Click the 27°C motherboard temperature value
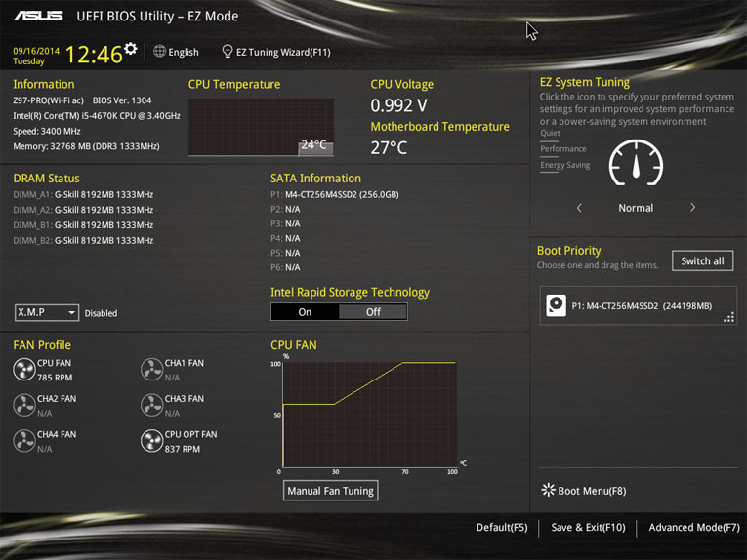Viewport: 747px width, 560px height. 389,148
